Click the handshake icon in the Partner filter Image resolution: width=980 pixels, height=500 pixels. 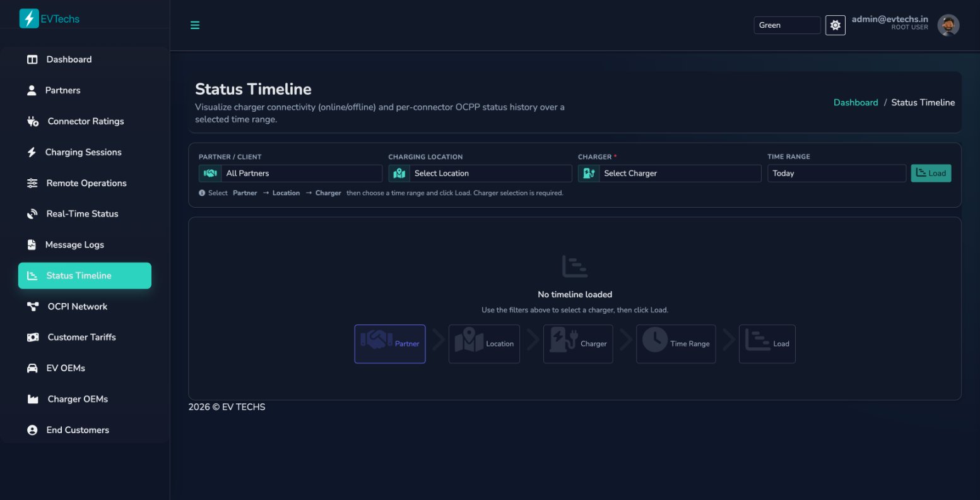click(210, 172)
